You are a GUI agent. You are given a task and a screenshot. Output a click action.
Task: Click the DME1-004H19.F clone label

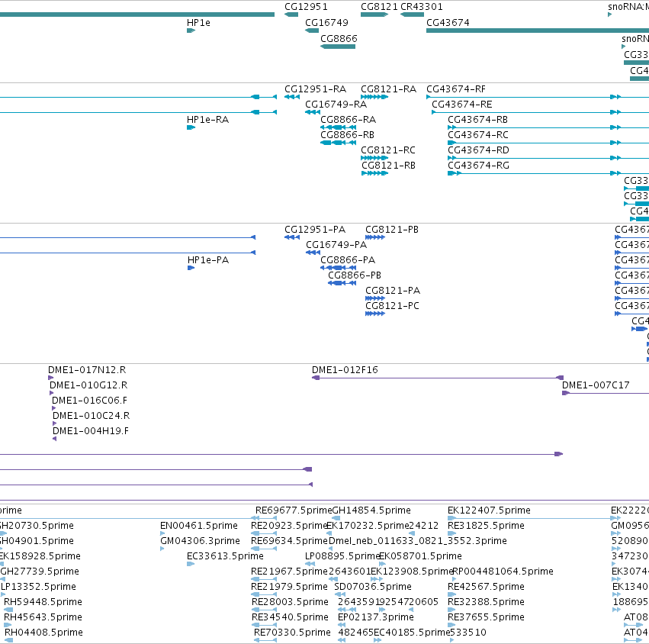click(91, 432)
